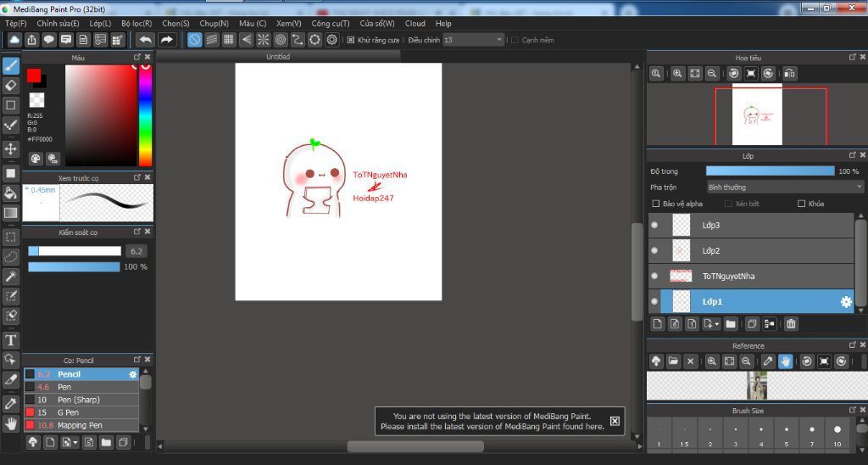Open Điều chỉnh correction value dropdown
Screen dimensions: 868x465
(x=473, y=40)
